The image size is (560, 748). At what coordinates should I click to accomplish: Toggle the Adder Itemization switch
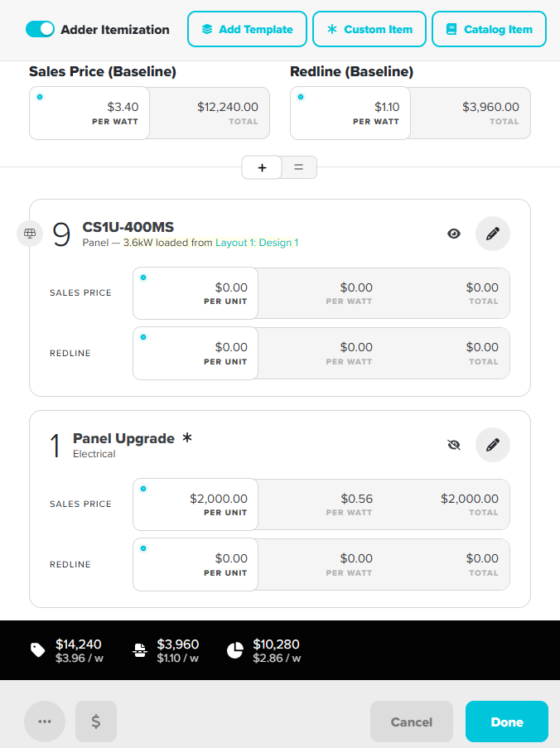(40, 29)
